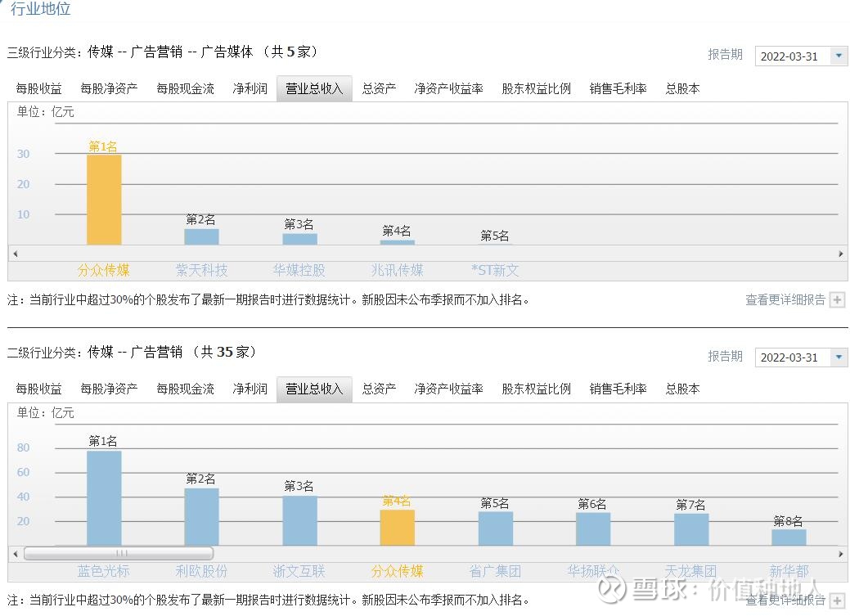Click 紫天科技 bar ranked 第2名

click(x=201, y=236)
